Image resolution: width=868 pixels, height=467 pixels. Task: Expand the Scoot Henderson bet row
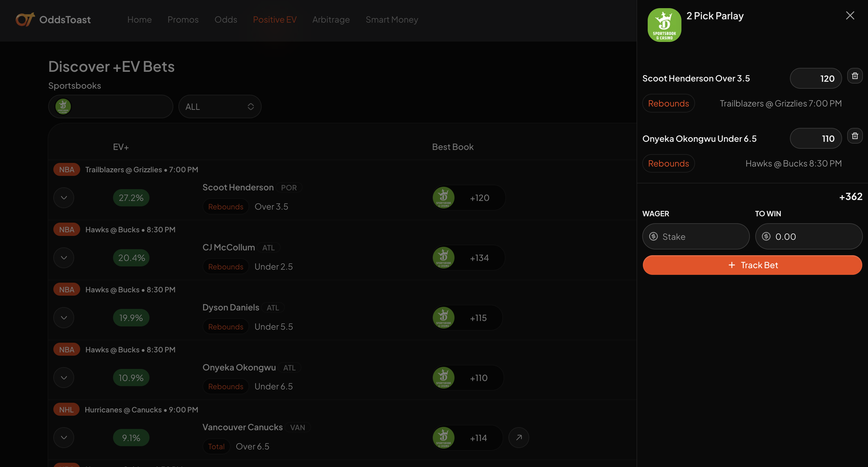[64, 198]
